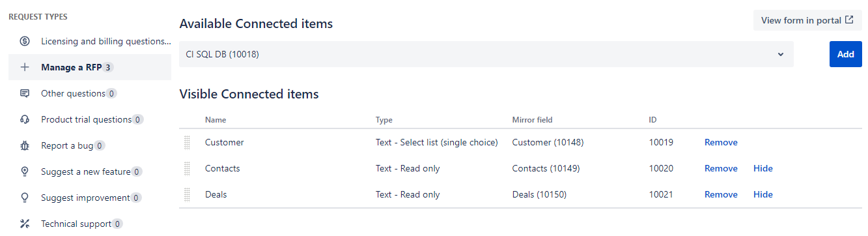Click the drag handle of the Customer row

click(x=188, y=142)
